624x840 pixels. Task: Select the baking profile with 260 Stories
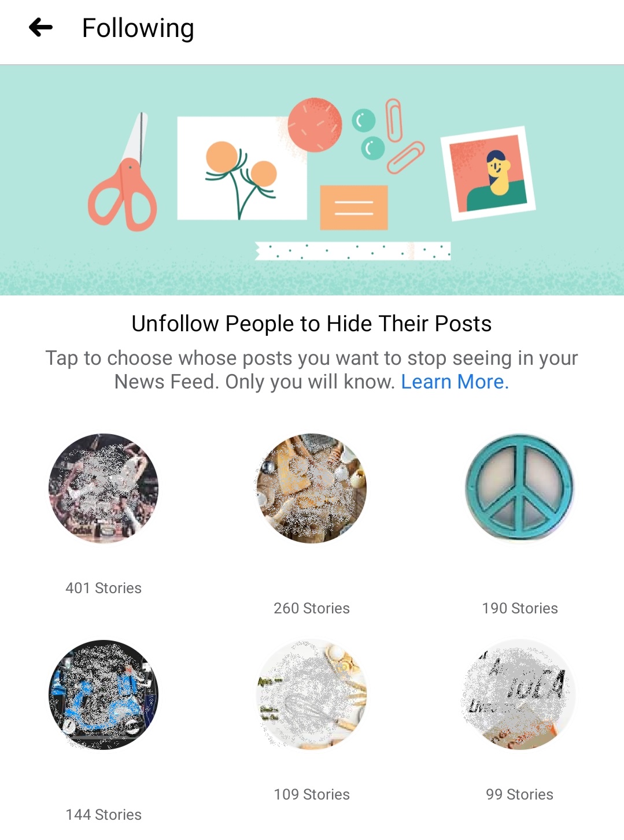click(x=312, y=489)
